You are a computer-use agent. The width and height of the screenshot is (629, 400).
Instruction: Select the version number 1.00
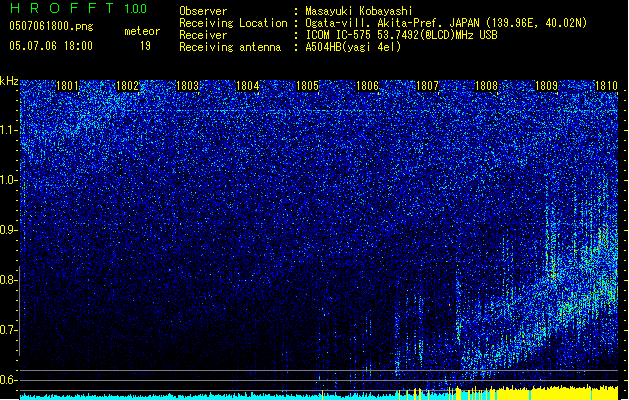click(136, 9)
